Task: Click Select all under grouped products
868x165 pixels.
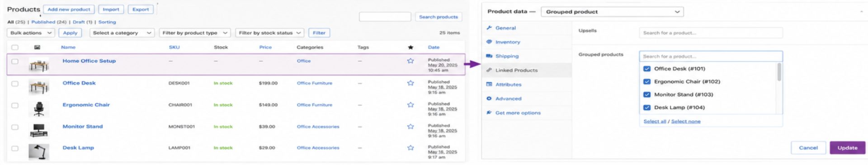Action: [655, 121]
